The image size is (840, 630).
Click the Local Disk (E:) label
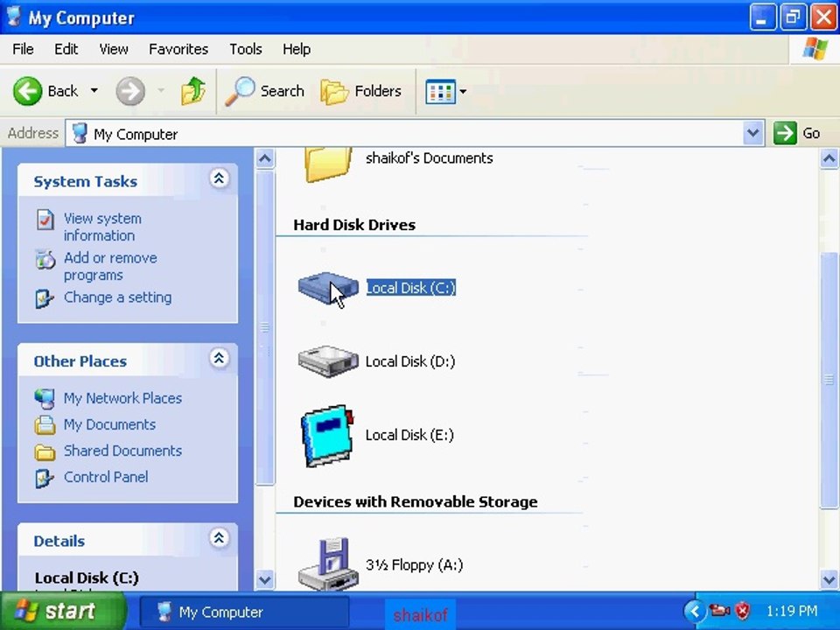(x=409, y=435)
